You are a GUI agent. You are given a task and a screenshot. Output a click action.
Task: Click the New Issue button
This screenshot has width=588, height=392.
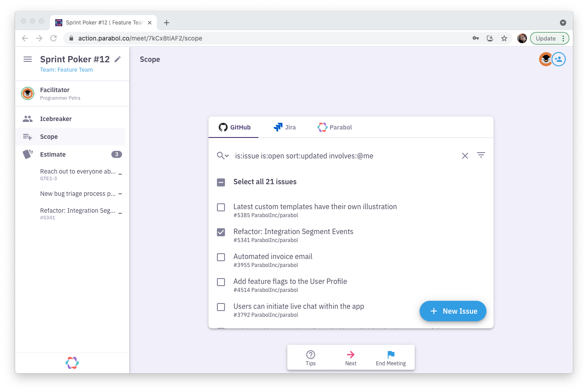point(453,311)
